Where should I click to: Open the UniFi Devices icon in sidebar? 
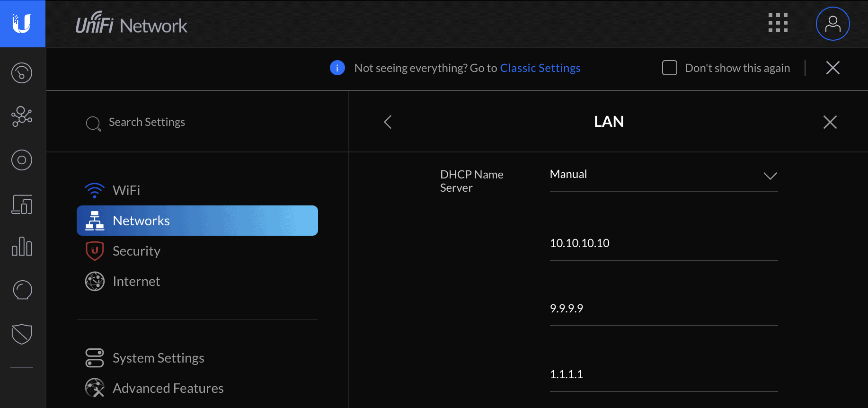(22, 160)
